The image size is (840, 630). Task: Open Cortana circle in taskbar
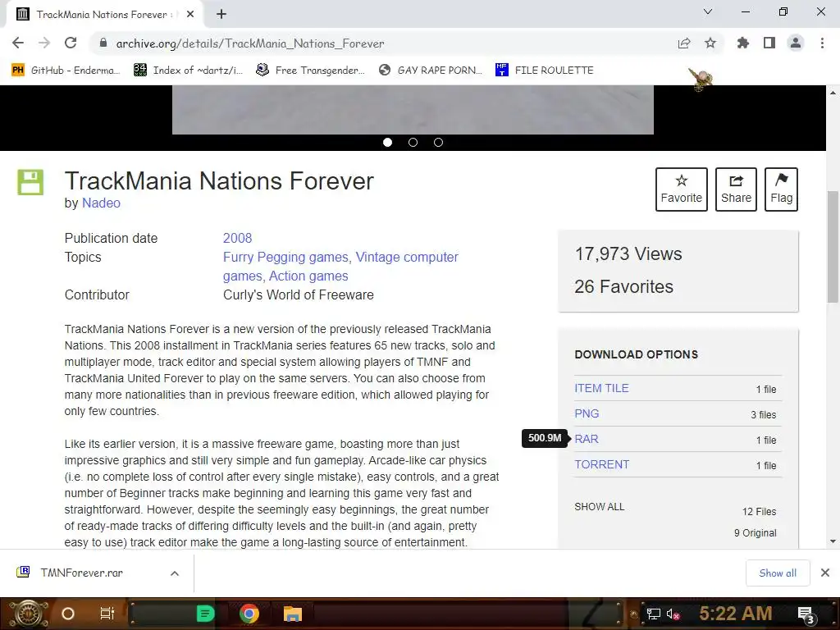pyautogui.click(x=68, y=614)
